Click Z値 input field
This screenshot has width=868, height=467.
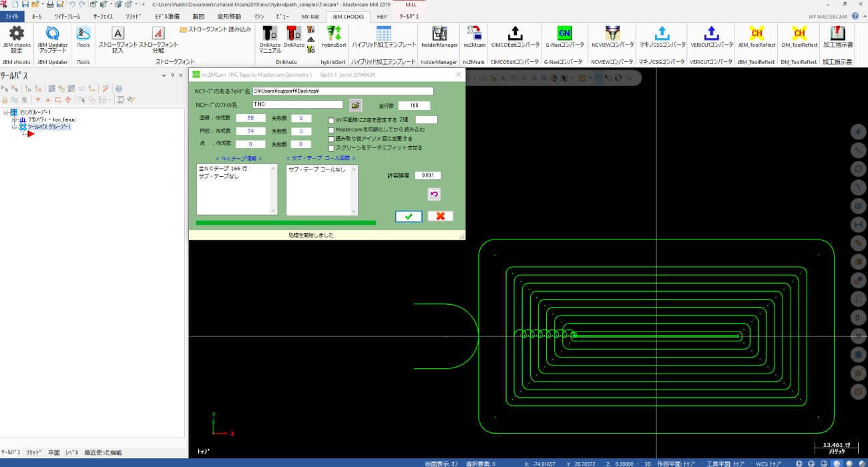(426, 120)
